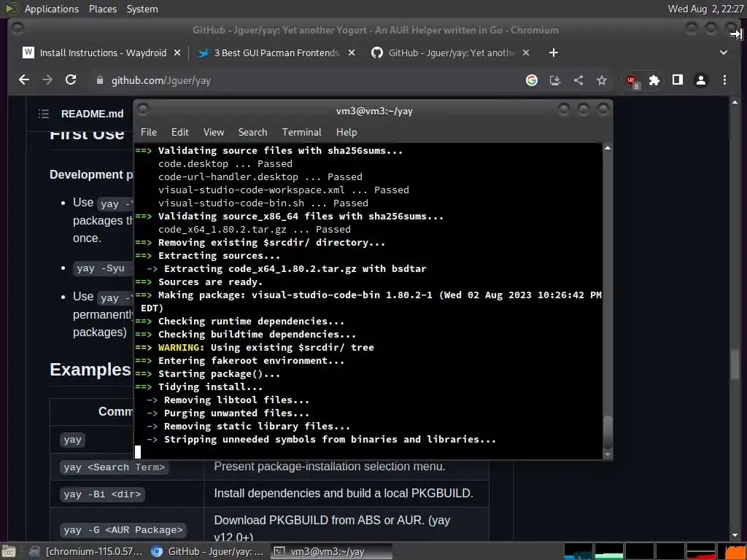Switch to Install Instructions - Waydroid tab
This screenshot has height=560, width=747.
[x=102, y=52]
